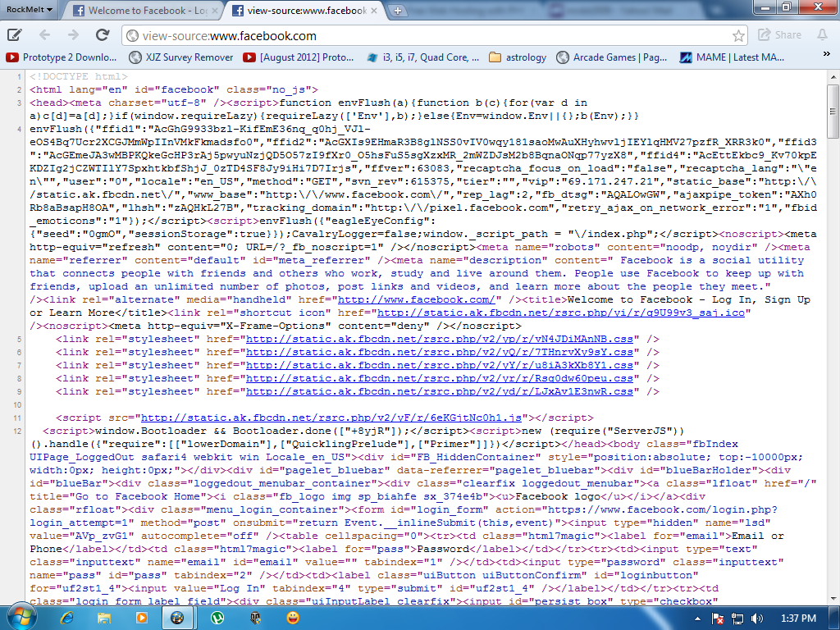Open network connection tray icon
Screen dimensions: 840x630
[737, 619]
